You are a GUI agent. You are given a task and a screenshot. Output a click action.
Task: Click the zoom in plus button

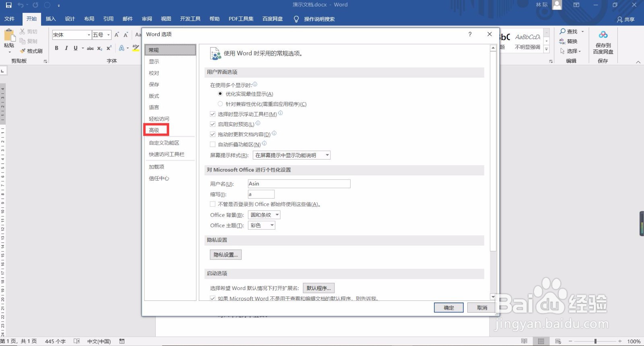[x=620, y=341]
